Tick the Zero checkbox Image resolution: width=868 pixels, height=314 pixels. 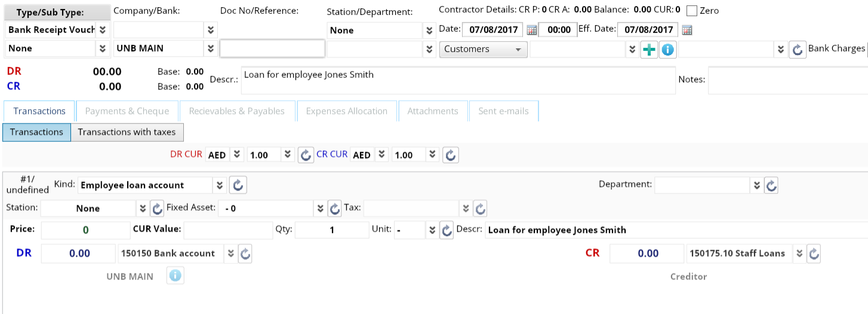692,11
